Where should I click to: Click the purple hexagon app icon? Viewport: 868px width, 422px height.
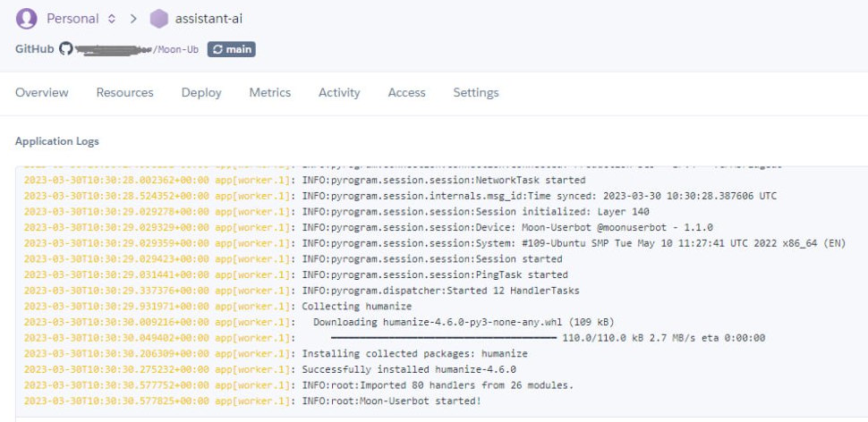pos(159,19)
